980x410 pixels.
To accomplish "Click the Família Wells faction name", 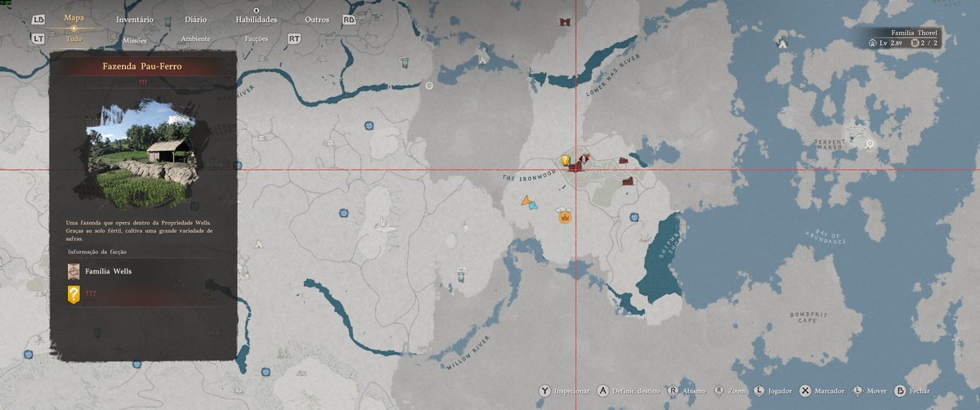I will [x=108, y=271].
